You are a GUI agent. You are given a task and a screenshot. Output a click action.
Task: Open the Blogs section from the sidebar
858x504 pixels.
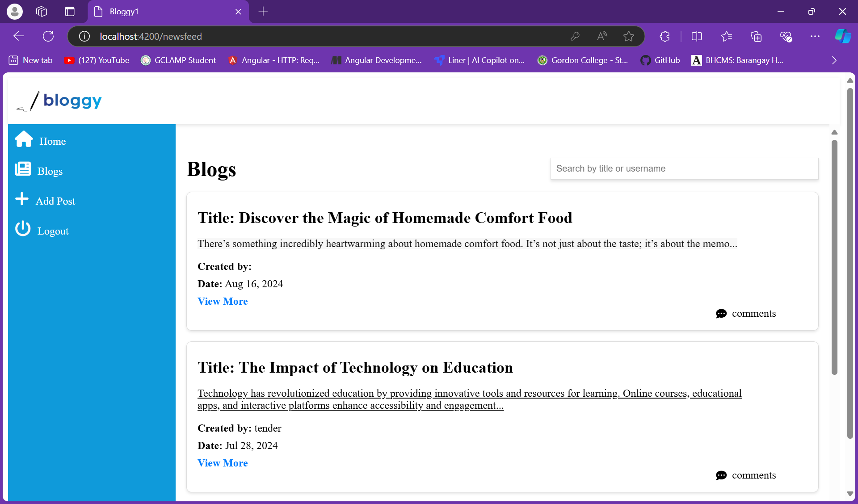[50, 171]
